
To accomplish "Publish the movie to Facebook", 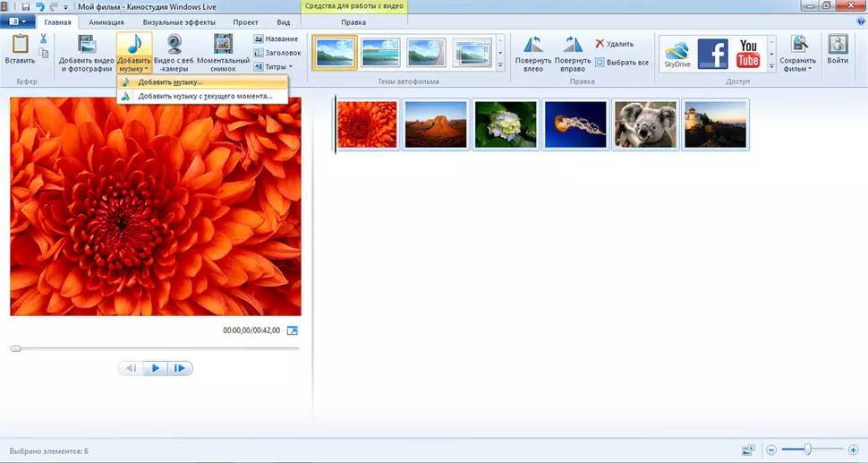I will (712, 54).
